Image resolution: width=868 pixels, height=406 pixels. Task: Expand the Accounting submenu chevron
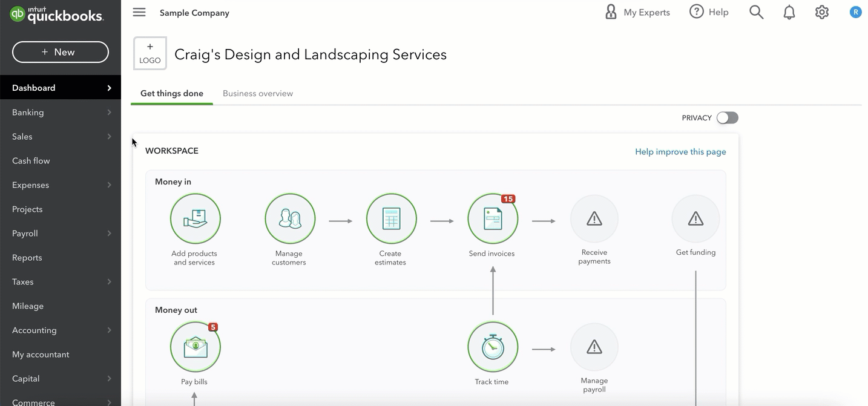click(109, 330)
